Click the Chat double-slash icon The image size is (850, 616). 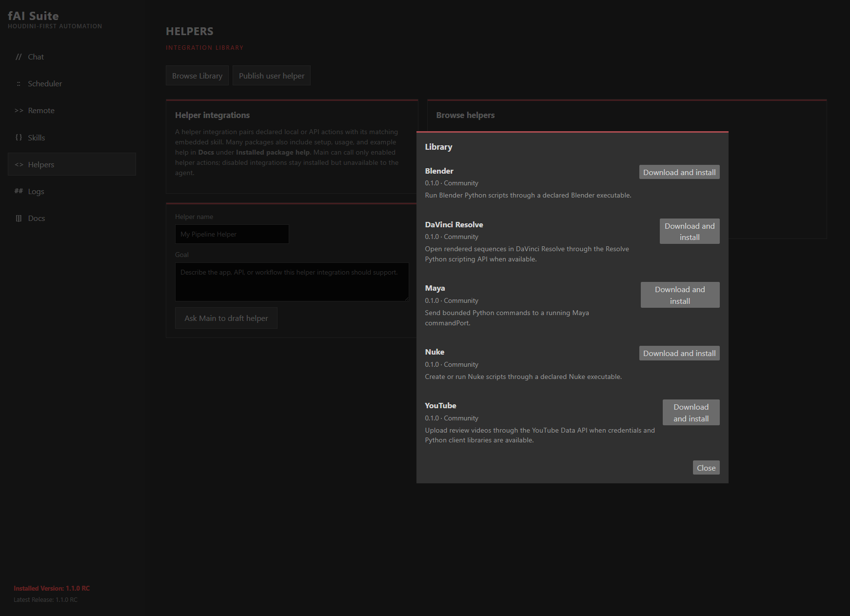[19, 57]
